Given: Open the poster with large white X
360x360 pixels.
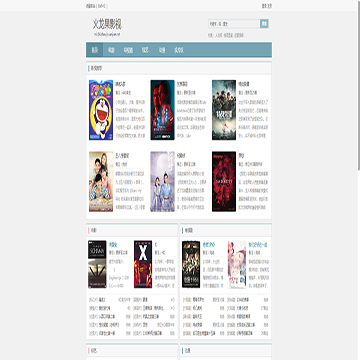Looking at the screenshot, I should click(143, 264).
